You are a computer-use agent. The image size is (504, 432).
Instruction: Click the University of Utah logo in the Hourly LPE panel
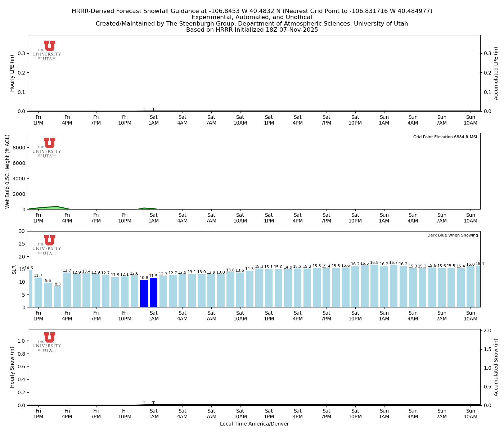[47, 50]
